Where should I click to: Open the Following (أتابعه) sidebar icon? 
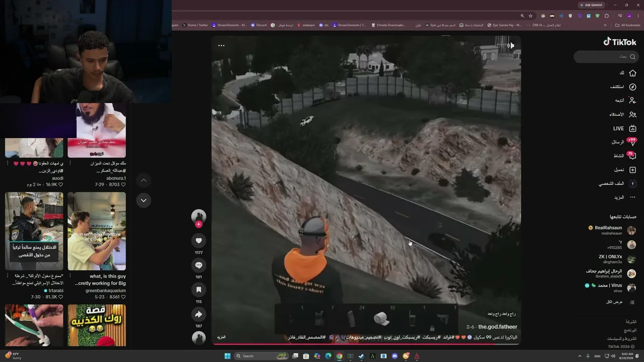tap(632, 101)
